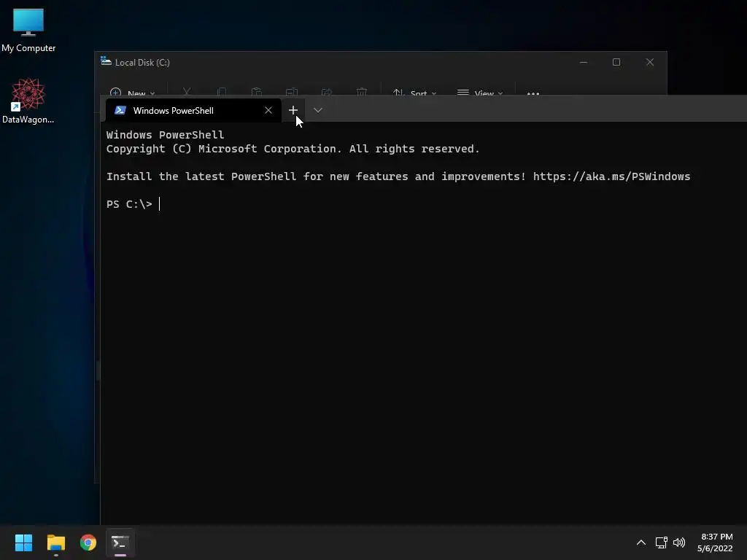Click the Share icon in File Explorer toolbar
This screenshot has width=747, height=560.
326,91
